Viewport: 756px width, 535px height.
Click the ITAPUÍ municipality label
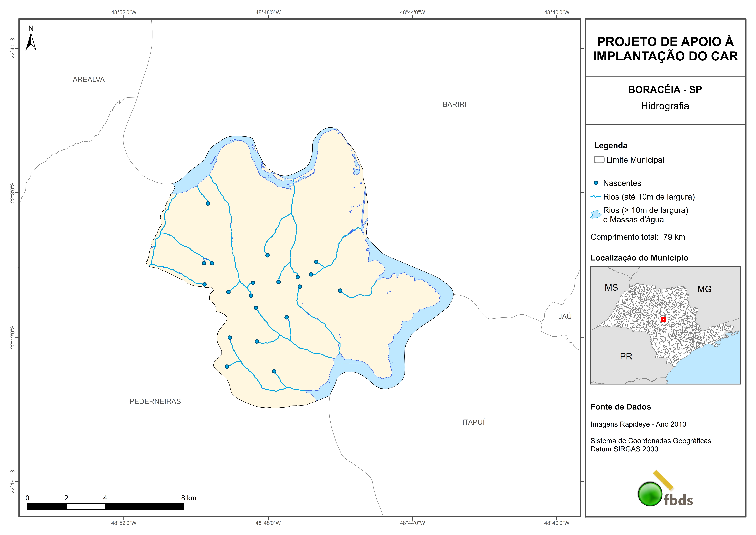473,422
